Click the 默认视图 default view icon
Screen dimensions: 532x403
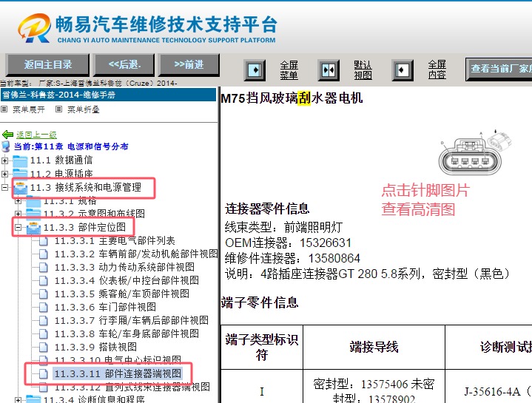[x=329, y=70]
